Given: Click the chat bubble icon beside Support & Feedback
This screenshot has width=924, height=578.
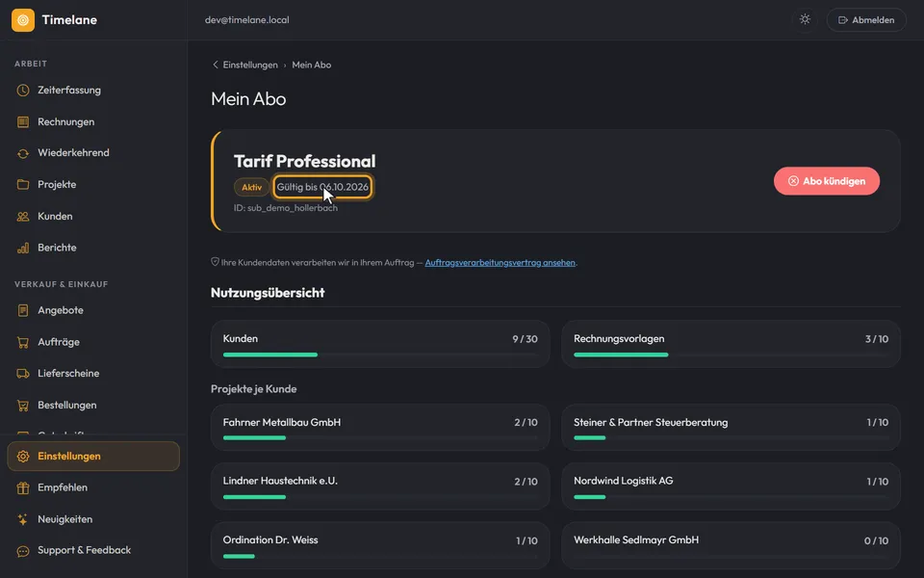Looking at the screenshot, I should tap(23, 551).
